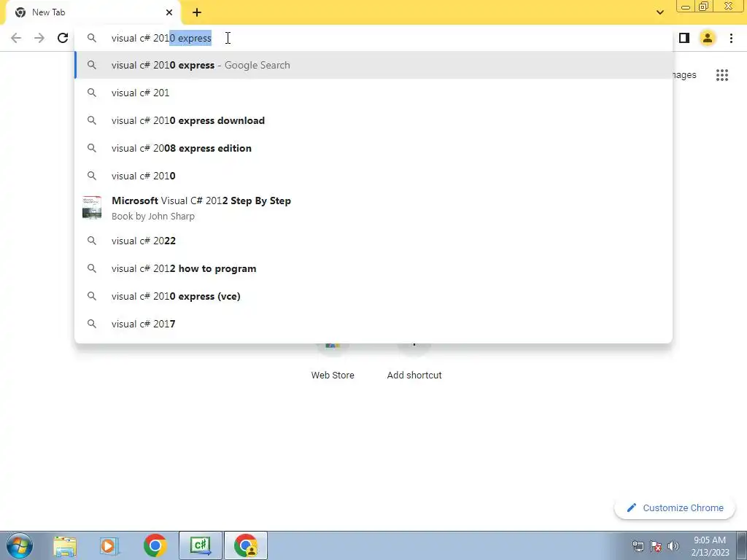Choose suggestion 'visual c# 2022'
The width and height of the screenshot is (747, 560).
point(373,241)
